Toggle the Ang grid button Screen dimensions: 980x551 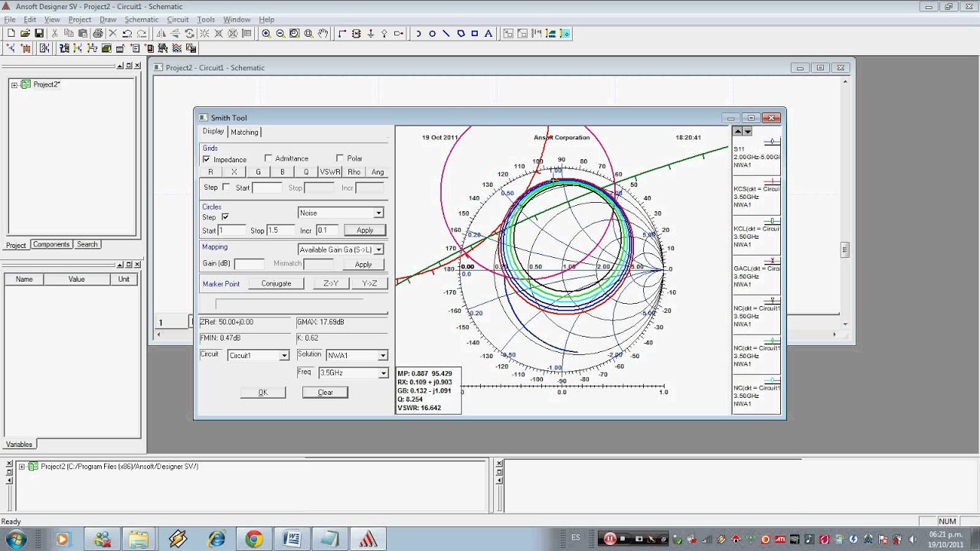377,172
